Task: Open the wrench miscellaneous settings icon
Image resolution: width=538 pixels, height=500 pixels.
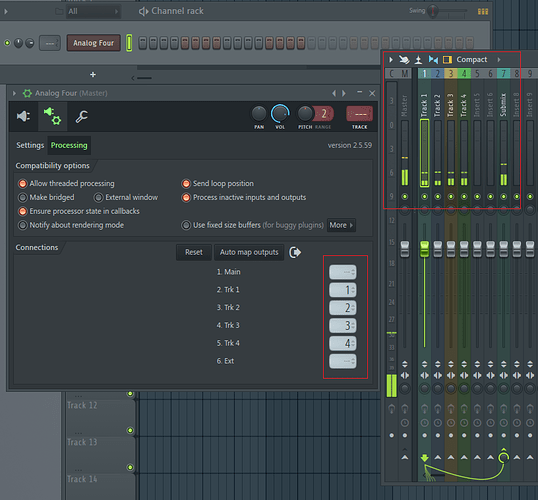Action: 82,117
